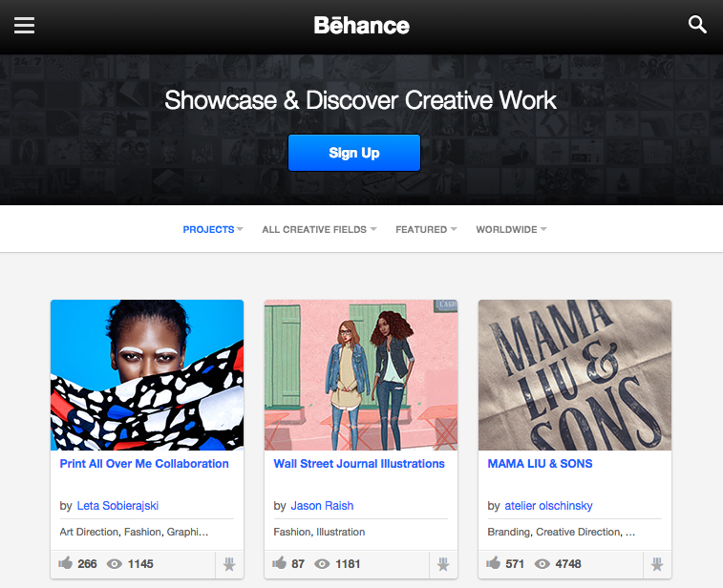Open search with the magnifier icon
The image size is (723, 588).
tap(697, 25)
